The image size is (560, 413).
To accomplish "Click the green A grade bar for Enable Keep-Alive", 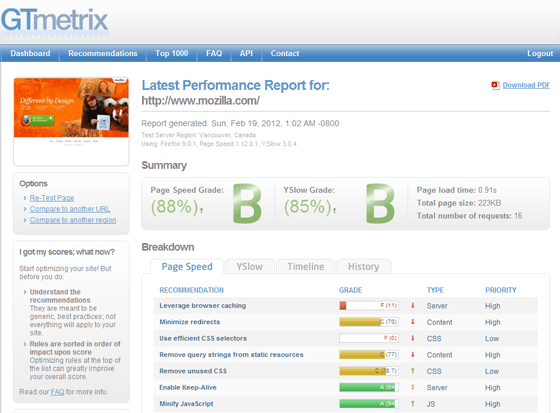I will [369, 387].
